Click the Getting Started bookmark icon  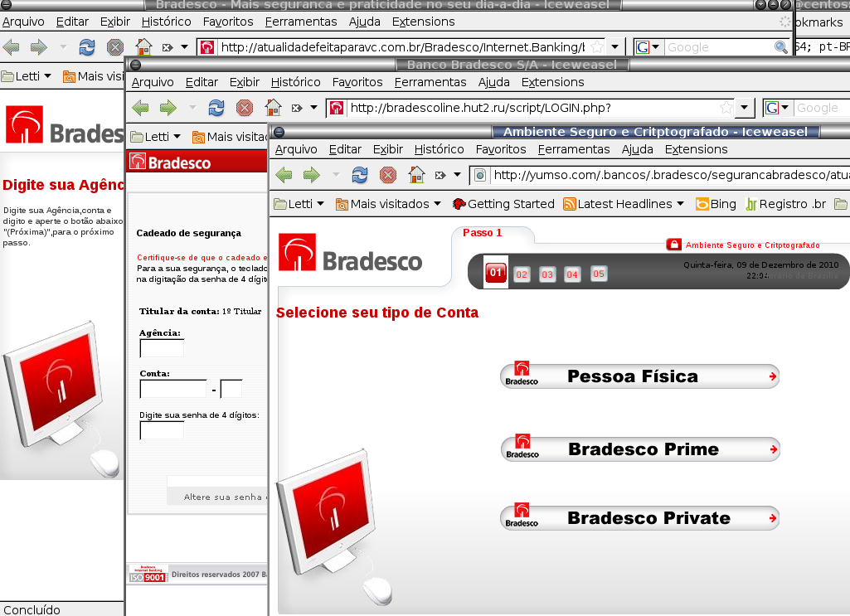[459, 204]
